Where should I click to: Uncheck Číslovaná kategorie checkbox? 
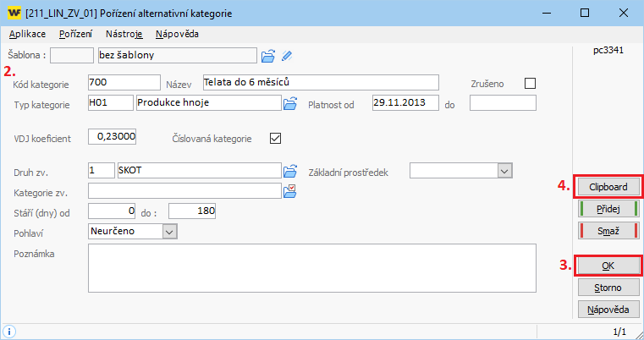point(274,138)
